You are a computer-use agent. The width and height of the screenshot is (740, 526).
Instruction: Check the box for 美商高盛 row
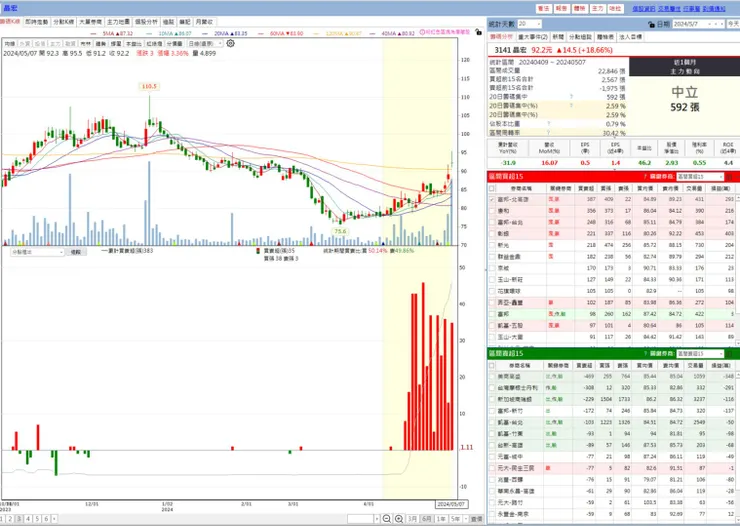click(x=492, y=376)
